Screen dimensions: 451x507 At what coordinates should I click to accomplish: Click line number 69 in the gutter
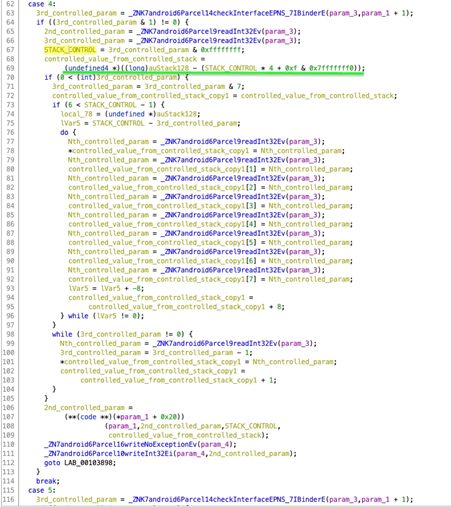pyautogui.click(x=10, y=68)
